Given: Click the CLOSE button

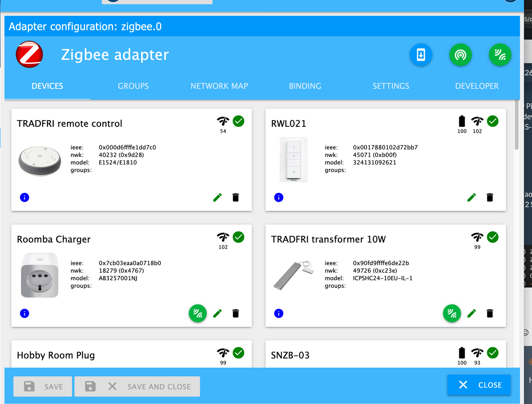Looking at the screenshot, I should tap(479, 385).
